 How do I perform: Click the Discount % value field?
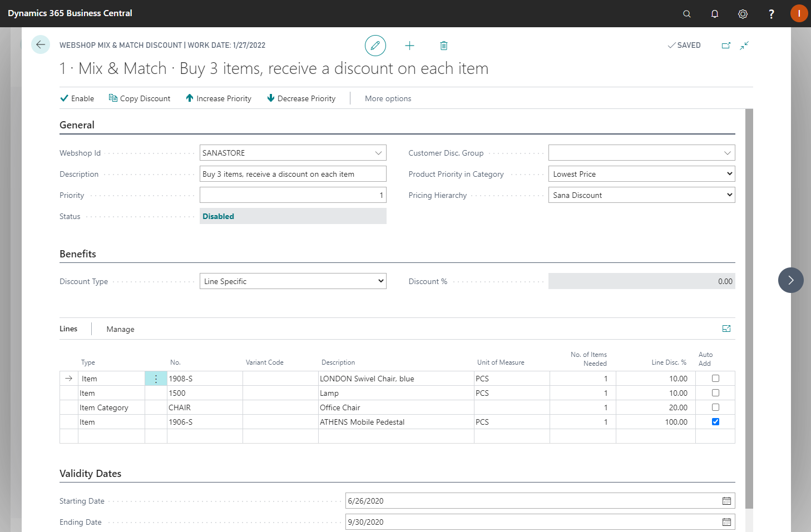(x=641, y=281)
